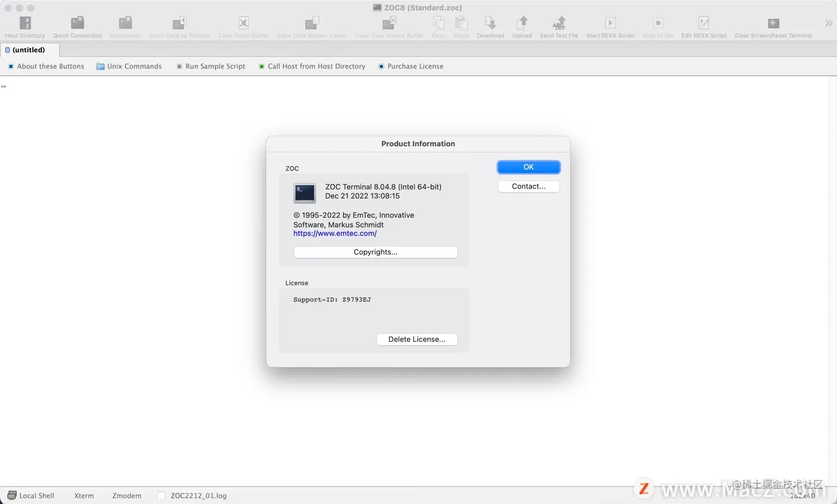Image resolution: width=837 pixels, height=504 pixels.
Task: Open the Unix Commands folder button
Action: [129, 66]
